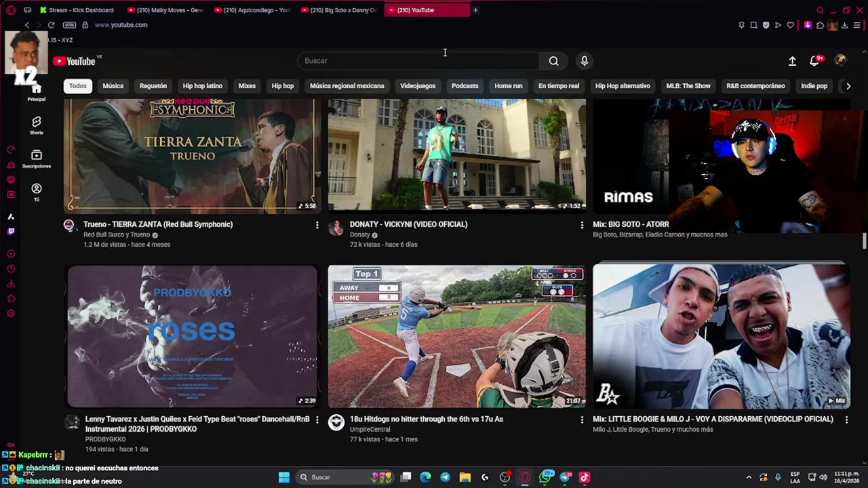Viewport: 868px width, 488px height.
Task: Open the Donaty channel link
Action: (x=359, y=235)
